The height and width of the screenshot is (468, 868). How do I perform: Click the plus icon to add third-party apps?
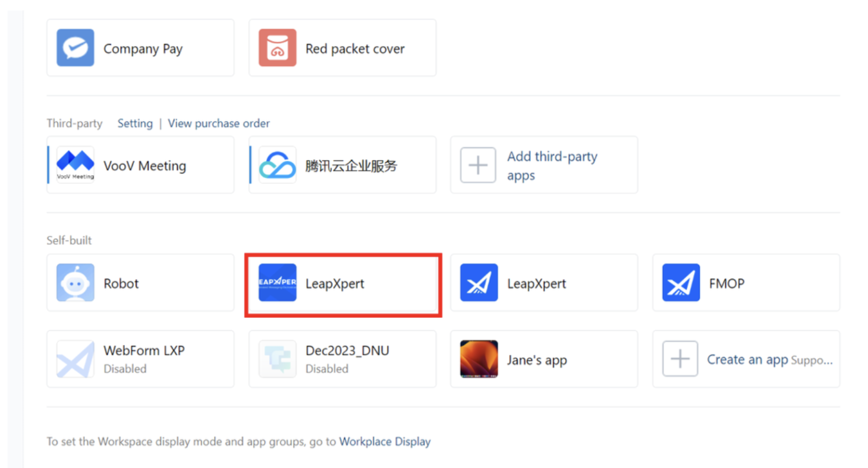click(x=478, y=165)
